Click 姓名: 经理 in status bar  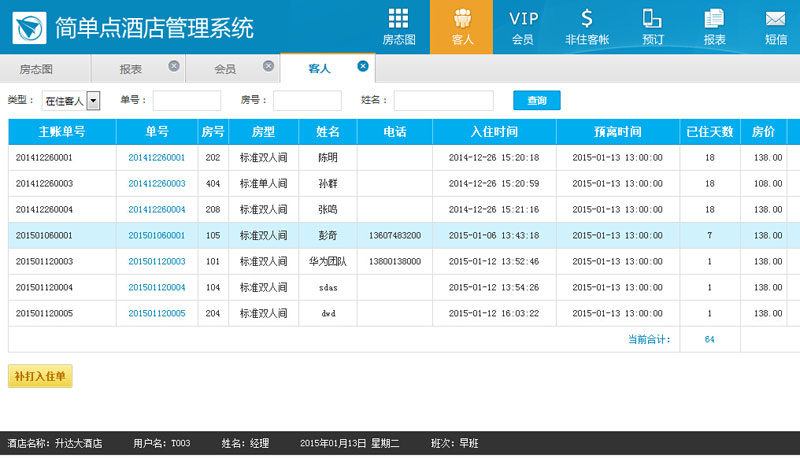[245, 443]
